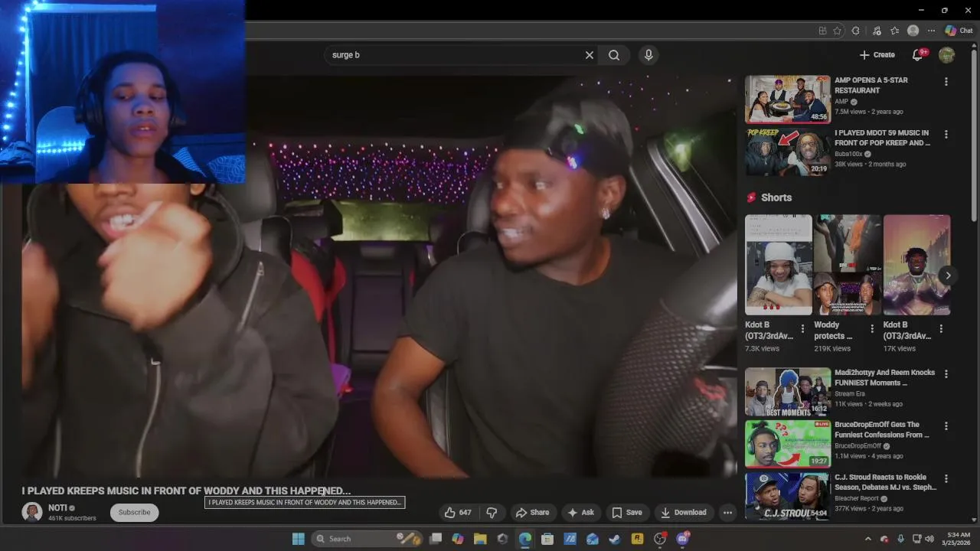Image resolution: width=980 pixels, height=551 pixels.
Task: Subscribe to the NOTI channel
Action: click(134, 513)
